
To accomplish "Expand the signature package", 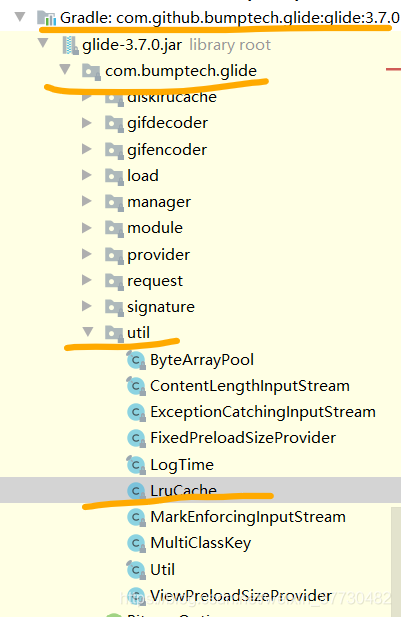I will click(x=87, y=306).
